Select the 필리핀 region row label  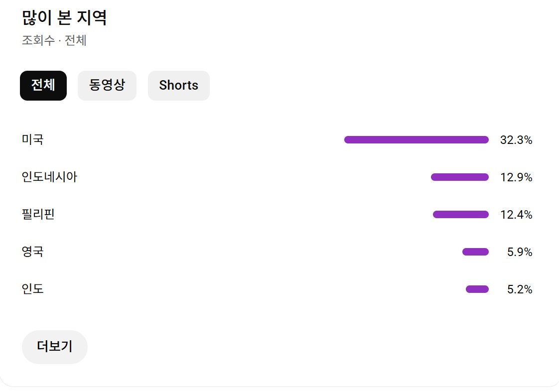38,215
